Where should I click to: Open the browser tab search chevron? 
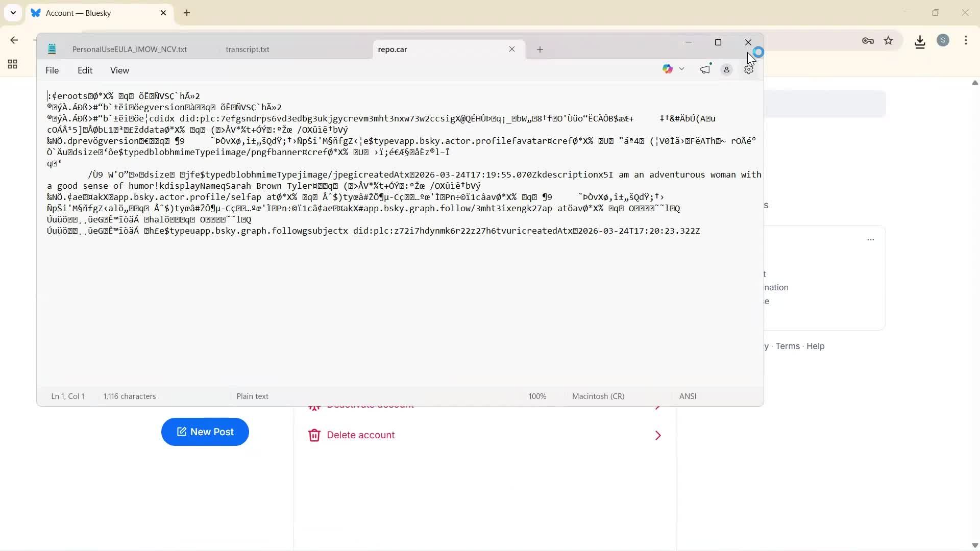[x=13, y=13]
